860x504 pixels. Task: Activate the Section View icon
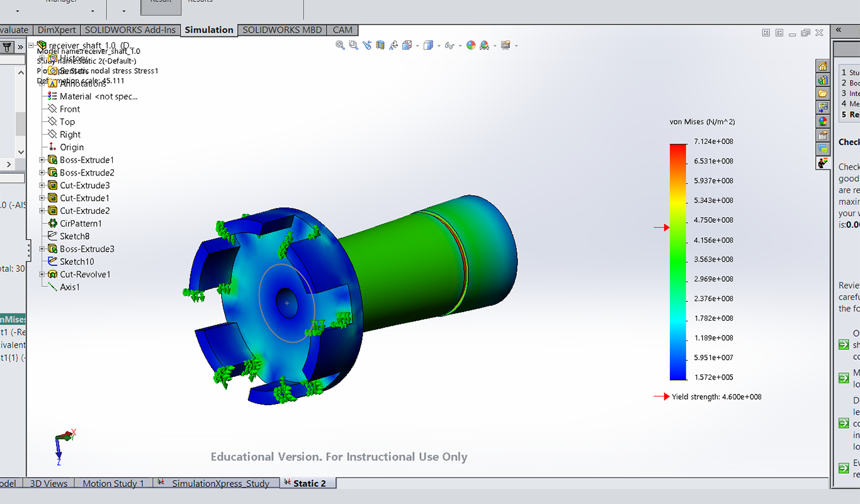[380, 45]
